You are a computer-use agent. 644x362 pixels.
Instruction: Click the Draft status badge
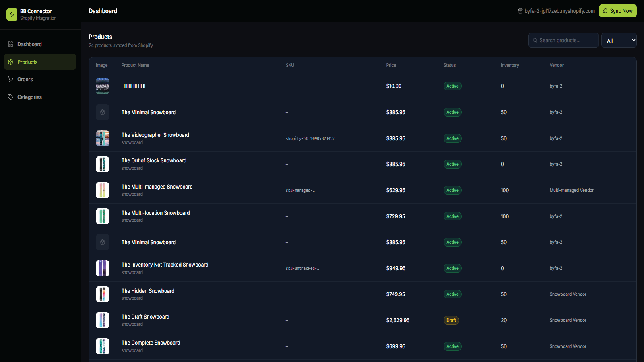pos(451,320)
